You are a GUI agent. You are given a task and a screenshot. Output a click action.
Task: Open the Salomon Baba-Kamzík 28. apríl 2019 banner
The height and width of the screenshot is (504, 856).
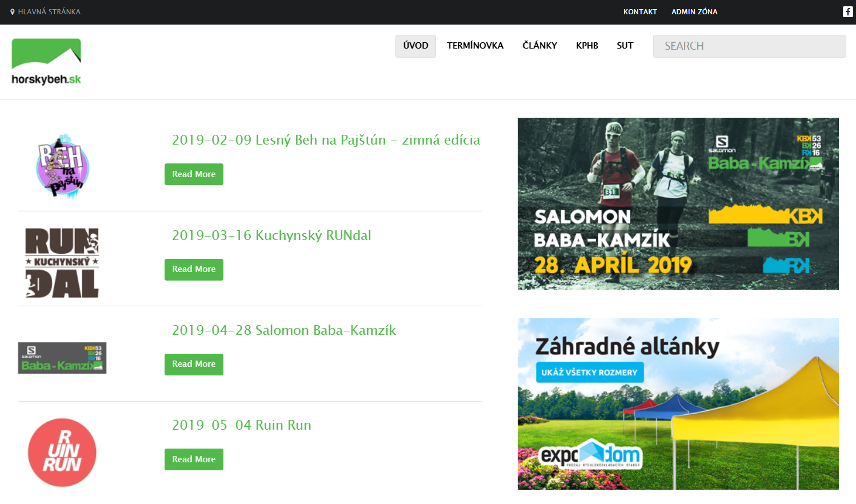[x=678, y=203]
